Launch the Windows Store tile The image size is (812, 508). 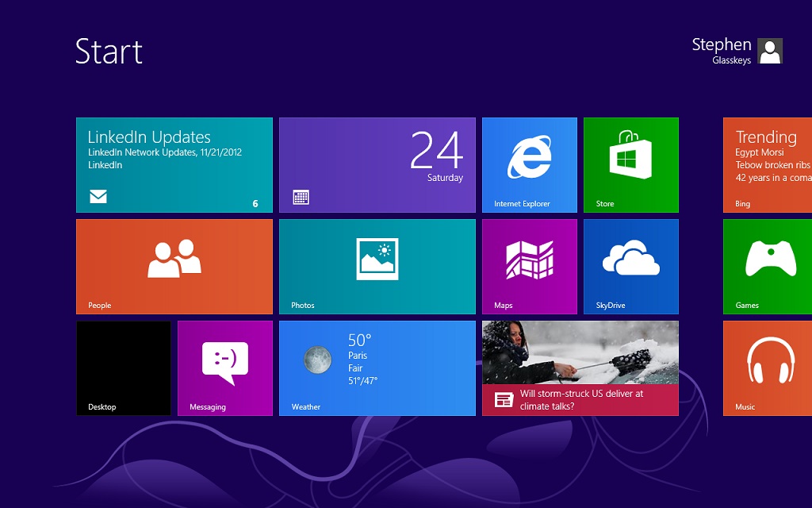pyautogui.click(x=630, y=164)
